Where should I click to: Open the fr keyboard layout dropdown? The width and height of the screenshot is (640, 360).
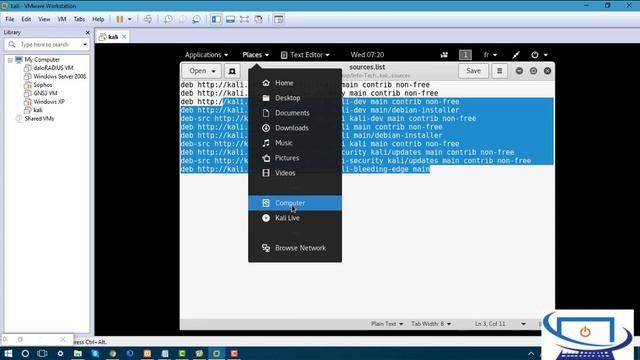490,55
